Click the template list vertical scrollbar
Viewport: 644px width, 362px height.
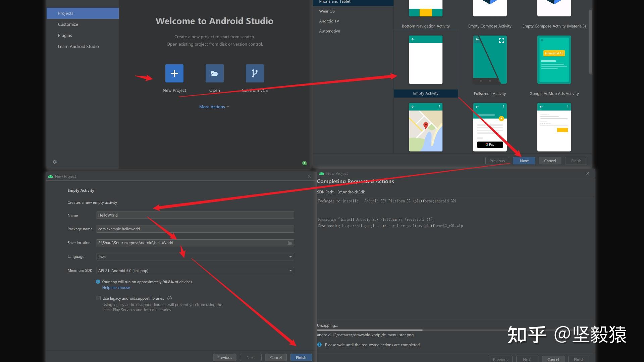coord(590,42)
